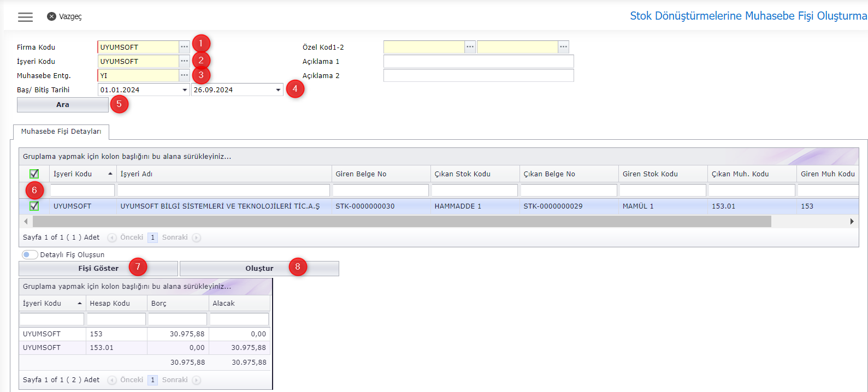Click Önceki previous page icon in top grid
Viewport: 868px width, 392px height.
112,237
